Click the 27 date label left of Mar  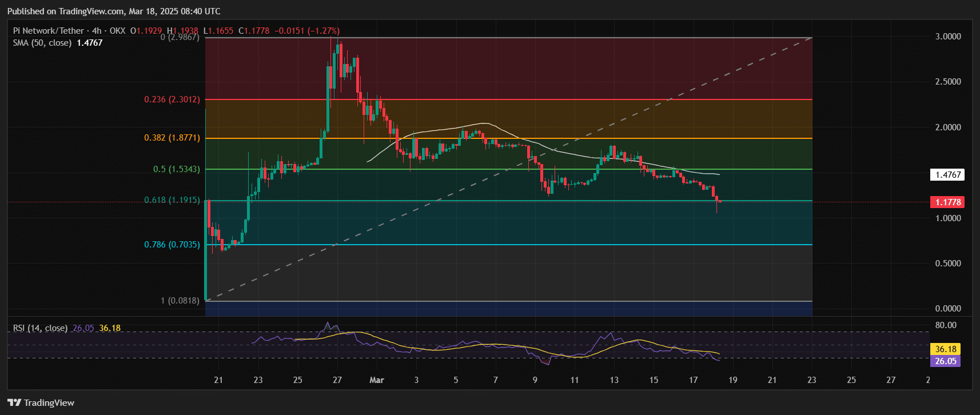[x=337, y=380]
